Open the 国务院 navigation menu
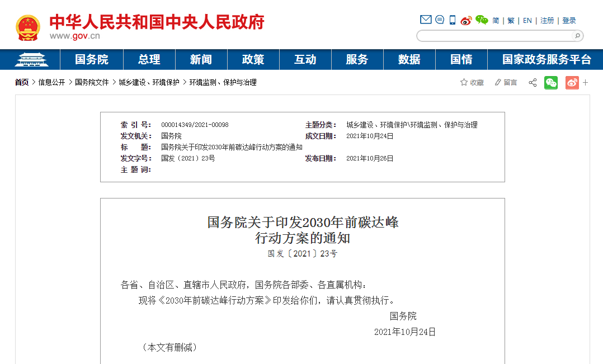This screenshot has width=603, height=364. point(92,60)
